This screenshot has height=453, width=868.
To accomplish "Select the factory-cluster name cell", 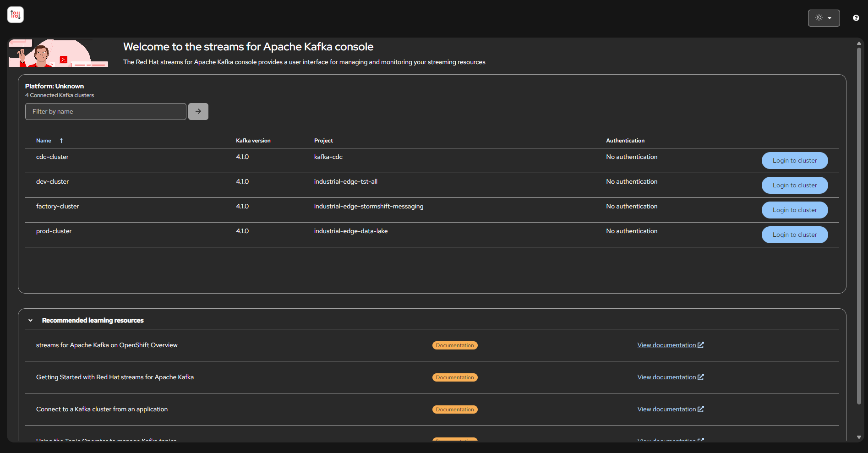I will (57, 206).
